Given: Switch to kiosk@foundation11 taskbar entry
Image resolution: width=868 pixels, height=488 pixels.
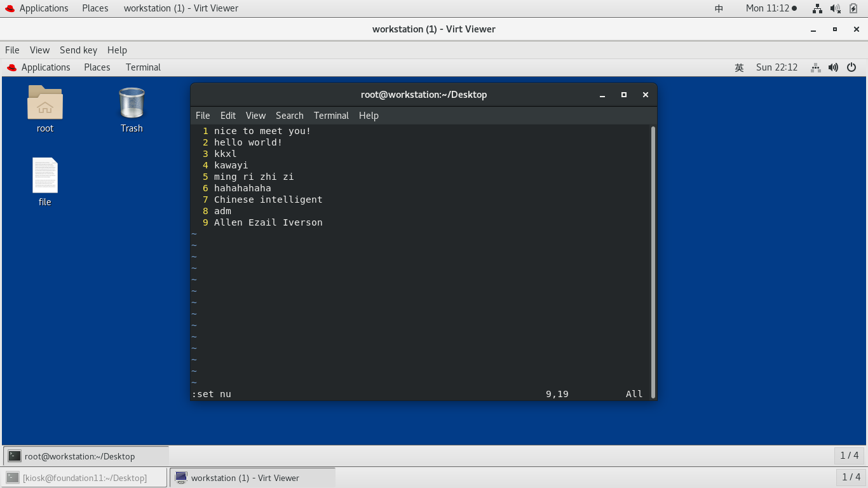Looking at the screenshot, I should [85, 477].
